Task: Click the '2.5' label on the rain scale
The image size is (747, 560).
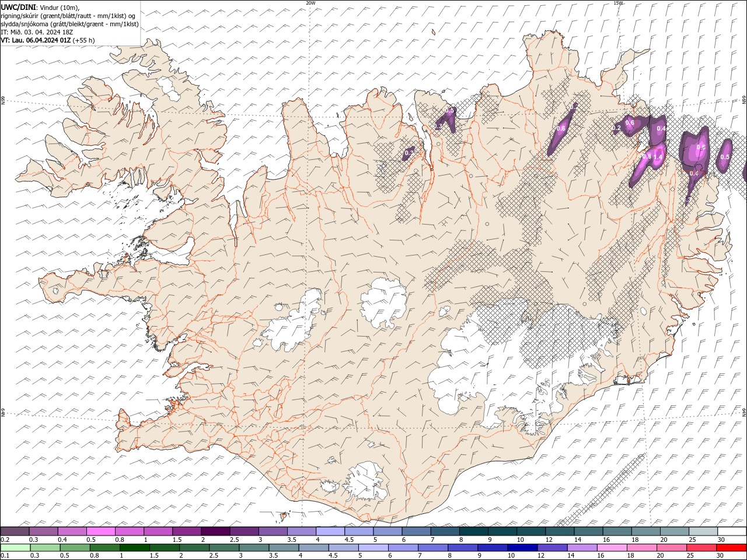Action: (214, 556)
